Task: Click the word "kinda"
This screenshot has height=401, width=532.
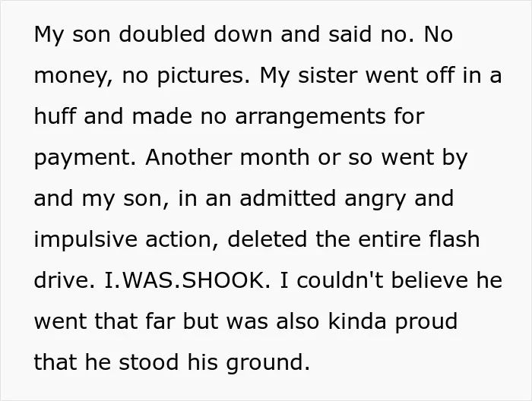Action: (357, 321)
